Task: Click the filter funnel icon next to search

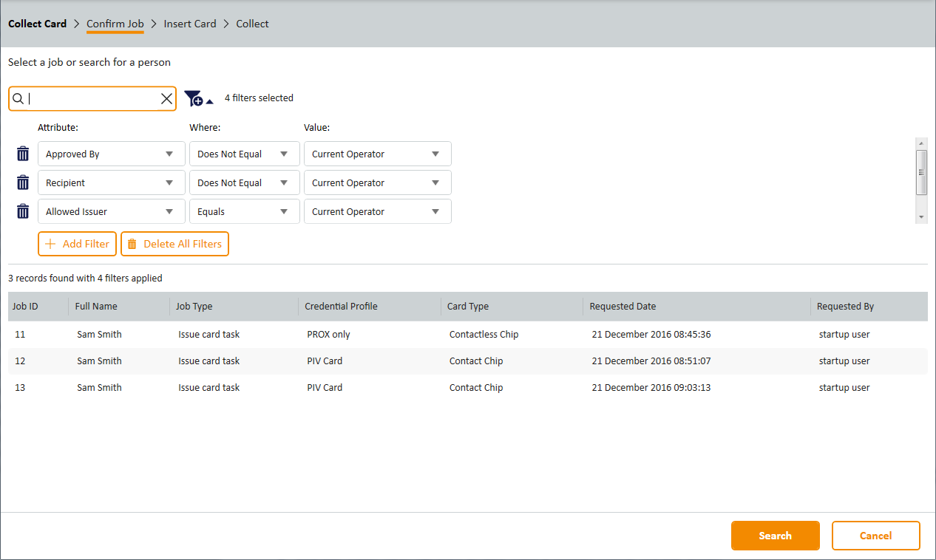Action: coord(194,98)
